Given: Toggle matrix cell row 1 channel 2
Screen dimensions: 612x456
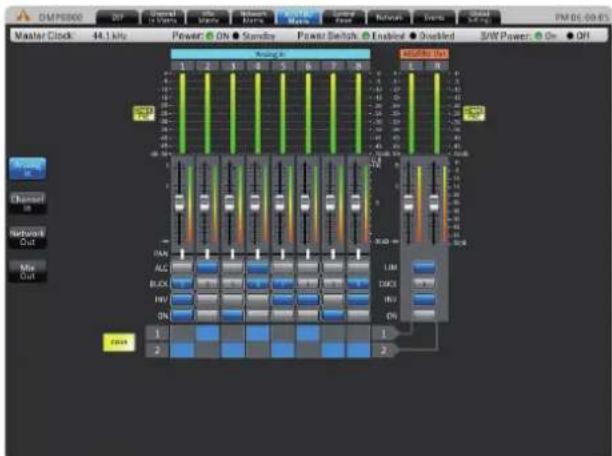Looking at the screenshot, I should [x=207, y=334].
